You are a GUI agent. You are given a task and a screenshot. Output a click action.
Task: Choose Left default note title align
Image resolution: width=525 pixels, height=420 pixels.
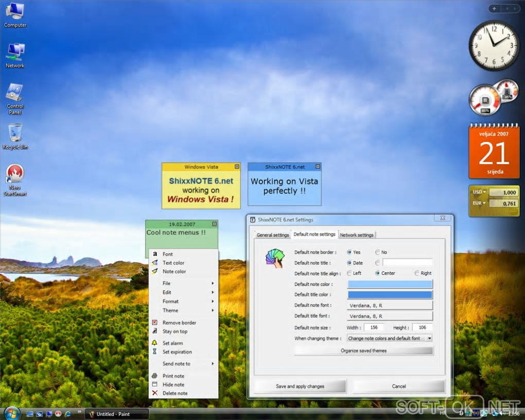coord(349,273)
